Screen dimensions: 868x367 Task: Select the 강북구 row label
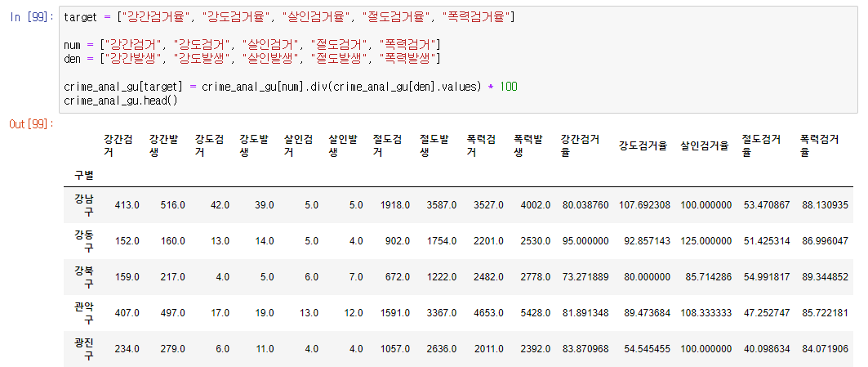pos(83,277)
